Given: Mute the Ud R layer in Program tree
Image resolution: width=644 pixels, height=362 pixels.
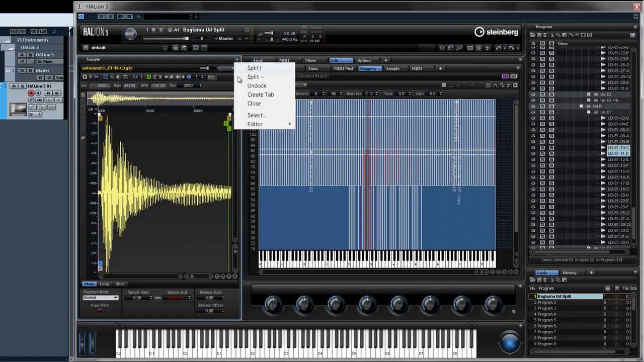Looking at the screenshot, I should [x=542, y=107].
